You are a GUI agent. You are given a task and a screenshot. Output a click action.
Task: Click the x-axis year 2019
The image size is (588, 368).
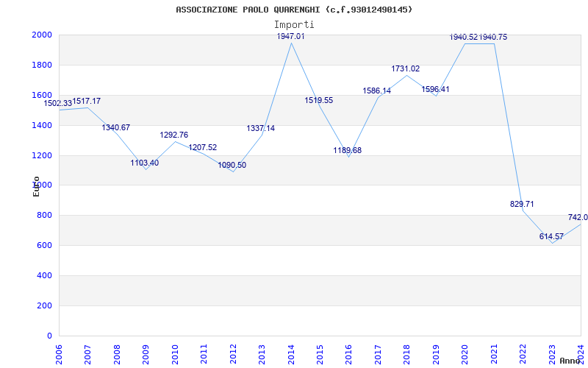tap(436, 355)
